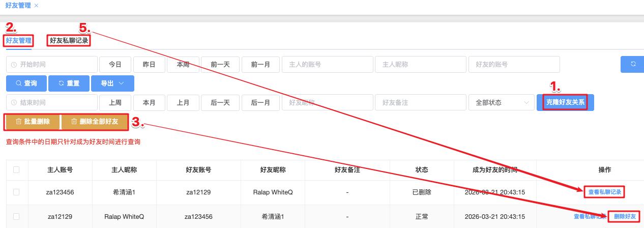644x228 pixels.
Task: Choose the 本周 quick date filter
Action: pyautogui.click(x=183, y=65)
